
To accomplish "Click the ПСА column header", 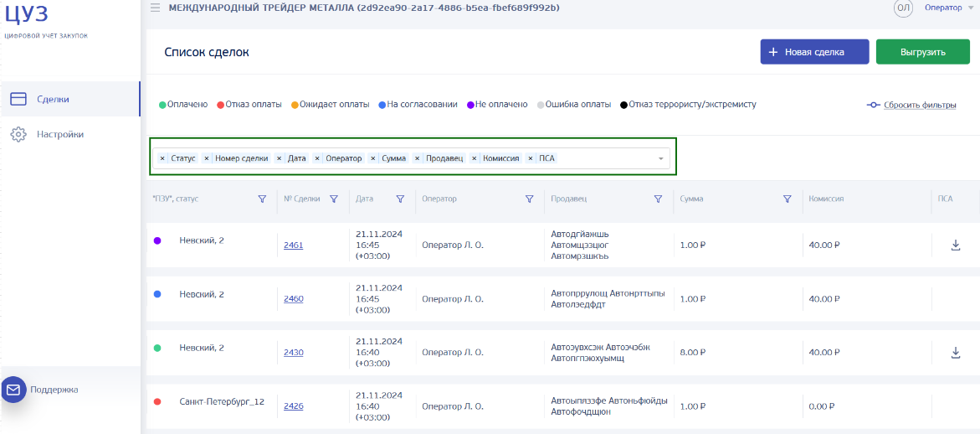I will point(945,199).
